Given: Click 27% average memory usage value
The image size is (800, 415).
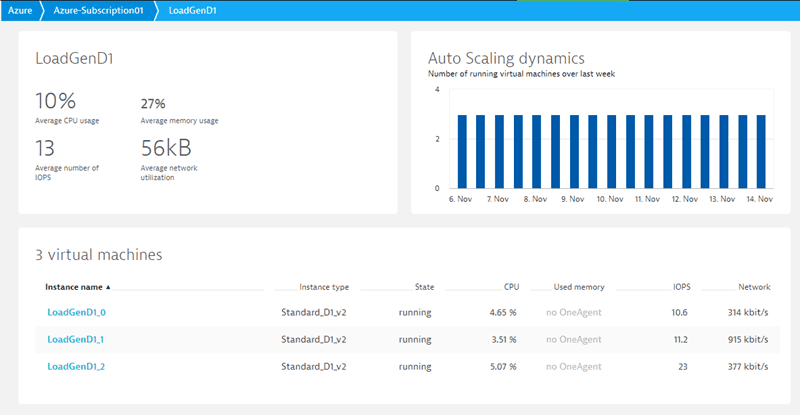Looking at the screenshot, I should [153, 104].
